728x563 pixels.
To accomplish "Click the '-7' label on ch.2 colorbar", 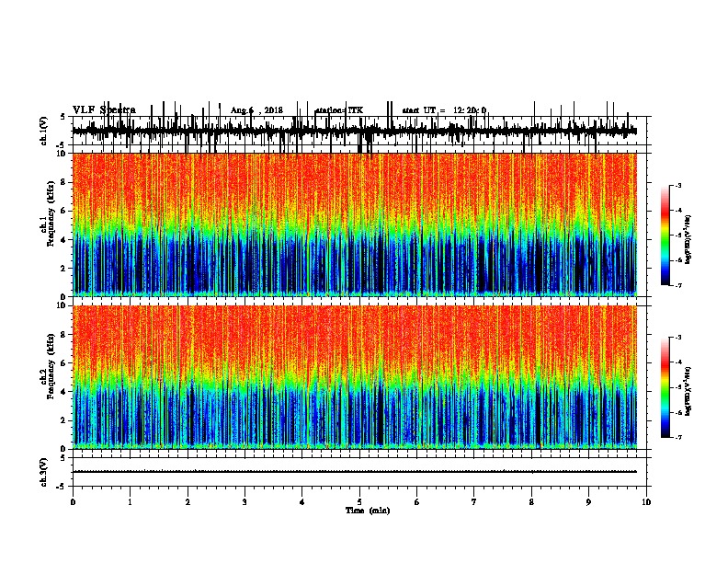I will (677, 438).
